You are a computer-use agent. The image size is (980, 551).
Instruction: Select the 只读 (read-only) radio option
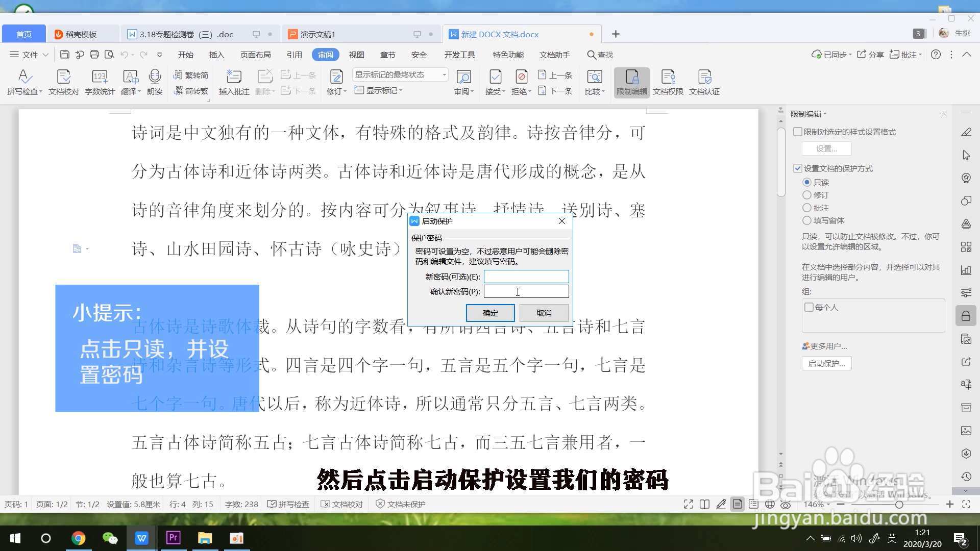click(x=807, y=182)
